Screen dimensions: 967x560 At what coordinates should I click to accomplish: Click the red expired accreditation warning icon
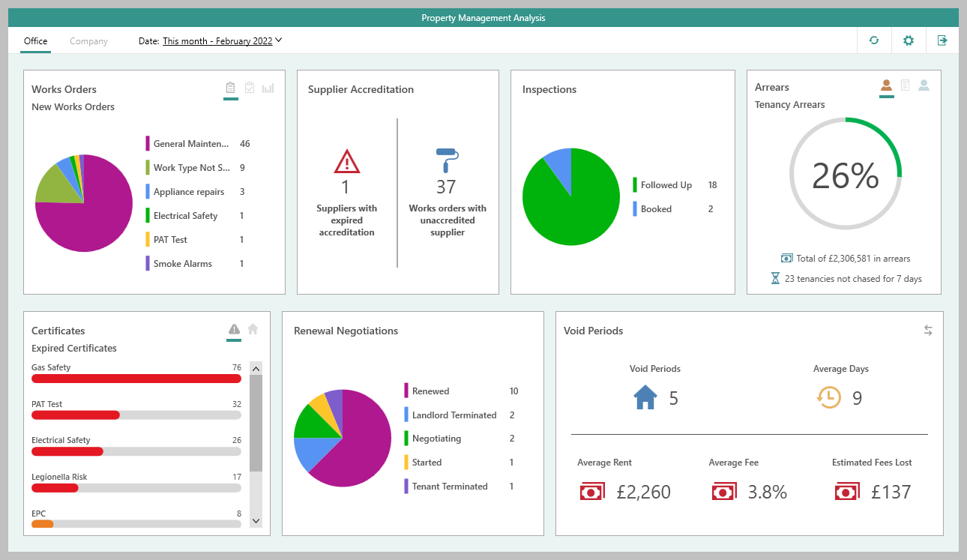click(346, 161)
